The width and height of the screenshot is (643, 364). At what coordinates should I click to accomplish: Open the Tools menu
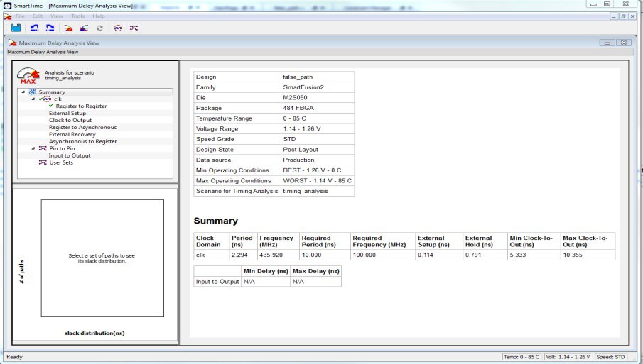click(x=77, y=16)
